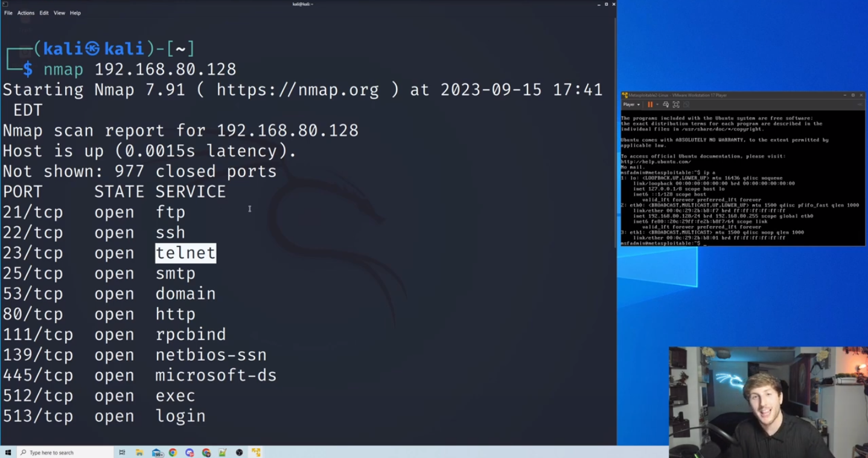Click the ssh service name

(x=170, y=233)
